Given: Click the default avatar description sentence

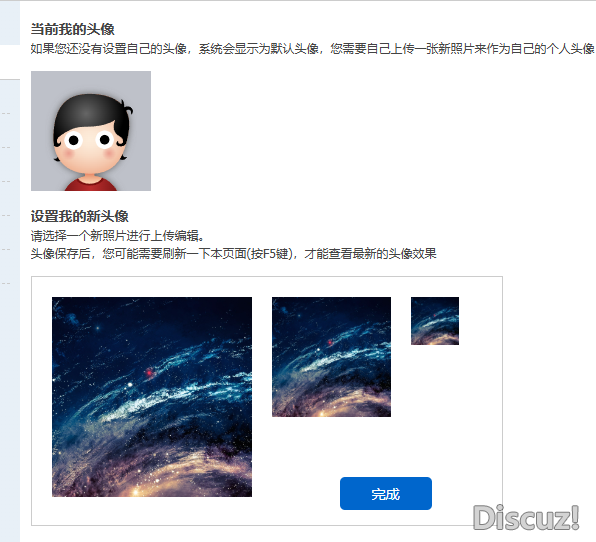Looking at the screenshot, I should 312,49.
